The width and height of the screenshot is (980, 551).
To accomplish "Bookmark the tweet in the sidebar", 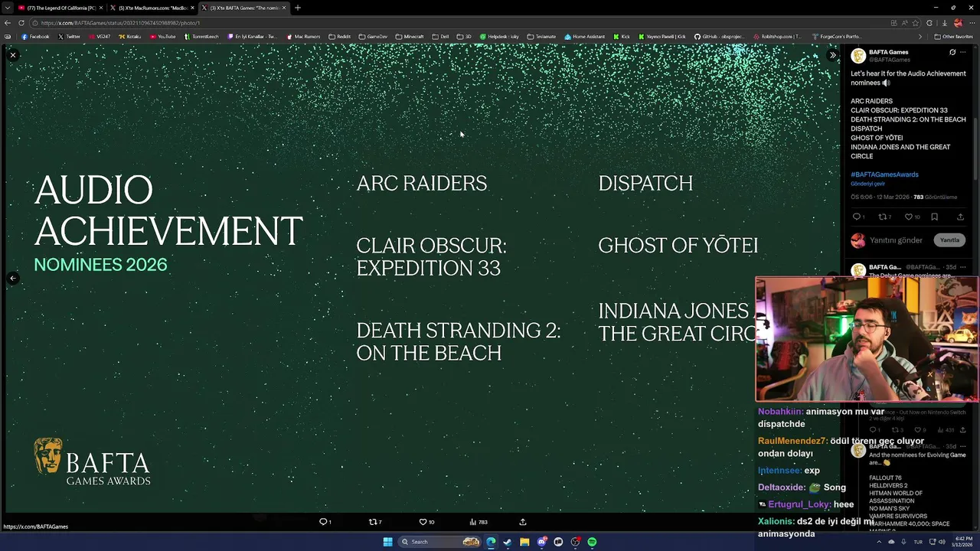I will pyautogui.click(x=934, y=217).
